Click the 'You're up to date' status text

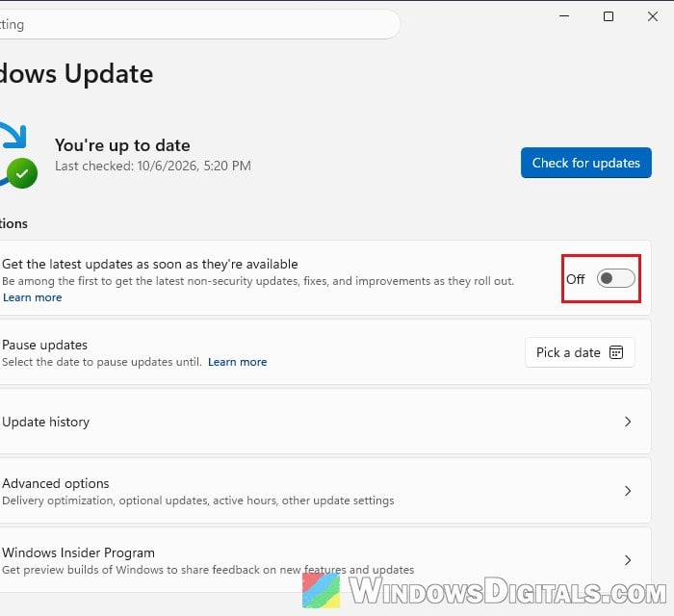click(122, 145)
